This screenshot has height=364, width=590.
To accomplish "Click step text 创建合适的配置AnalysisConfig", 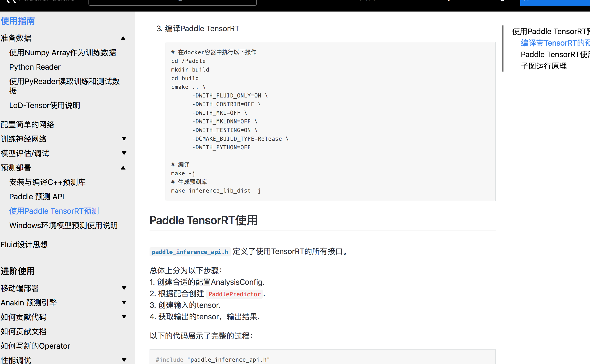I will 211,282.
